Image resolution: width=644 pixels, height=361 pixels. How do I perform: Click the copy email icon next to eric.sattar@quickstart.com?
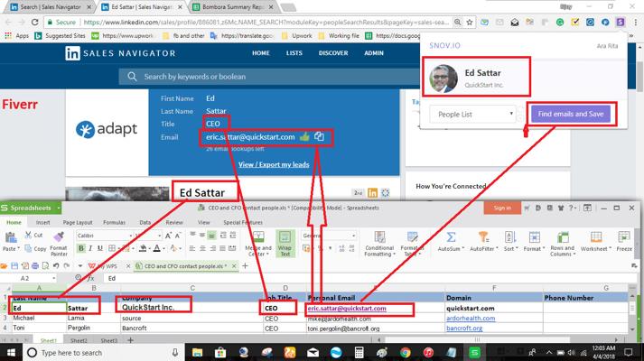click(x=319, y=137)
